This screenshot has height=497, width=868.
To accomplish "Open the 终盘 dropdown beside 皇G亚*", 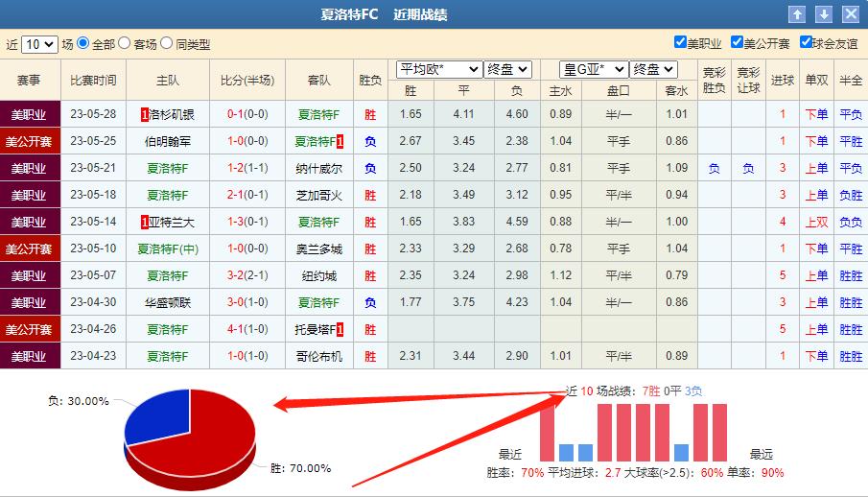I will click(654, 69).
